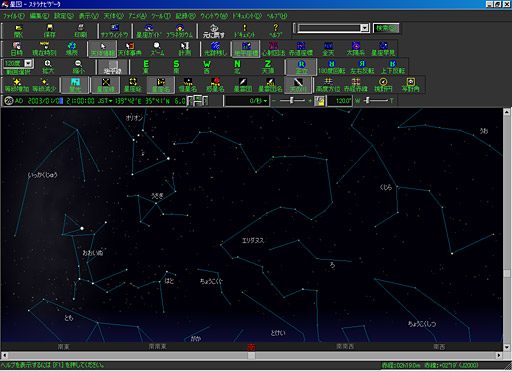Face south with the S direction button
The height and width of the screenshot is (372, 512).
[x=176, y=67]
